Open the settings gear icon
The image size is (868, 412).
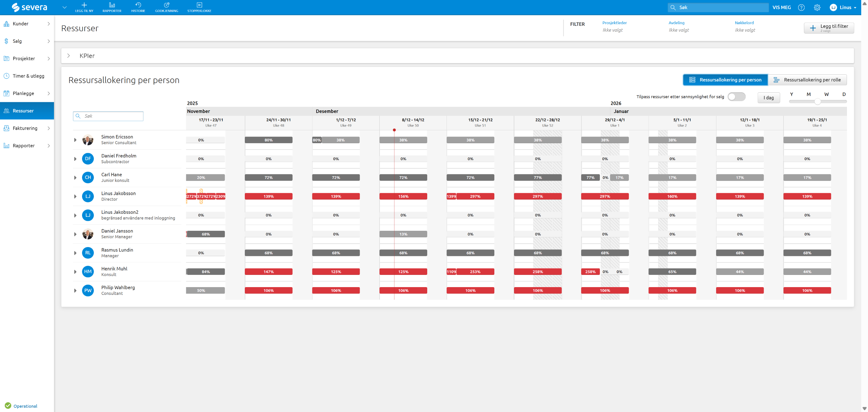point(817,7)
